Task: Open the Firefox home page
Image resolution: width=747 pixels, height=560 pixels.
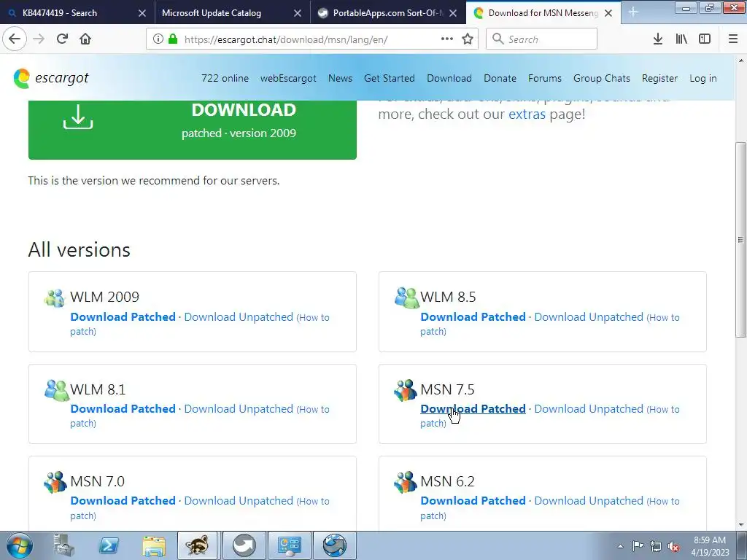Action: pyautogui.click(x=85, y=39)
